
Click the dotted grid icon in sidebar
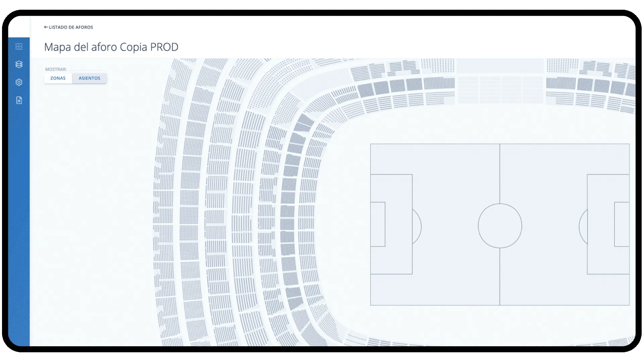click(19, 46)
